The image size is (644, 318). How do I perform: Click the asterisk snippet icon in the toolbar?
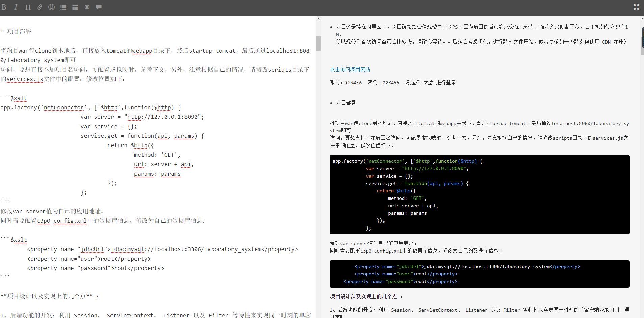(x=87, y=7)
